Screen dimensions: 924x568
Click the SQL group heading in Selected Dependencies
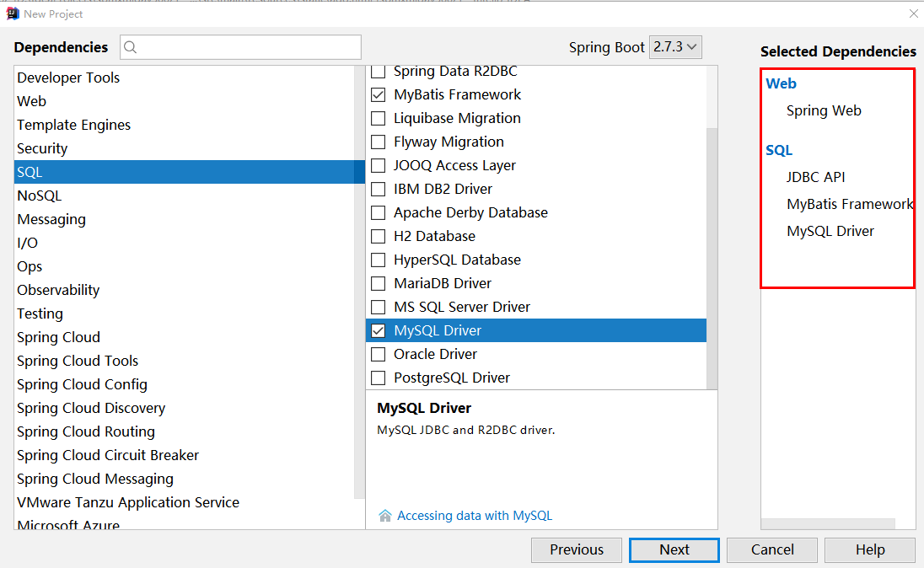point(779,150)
